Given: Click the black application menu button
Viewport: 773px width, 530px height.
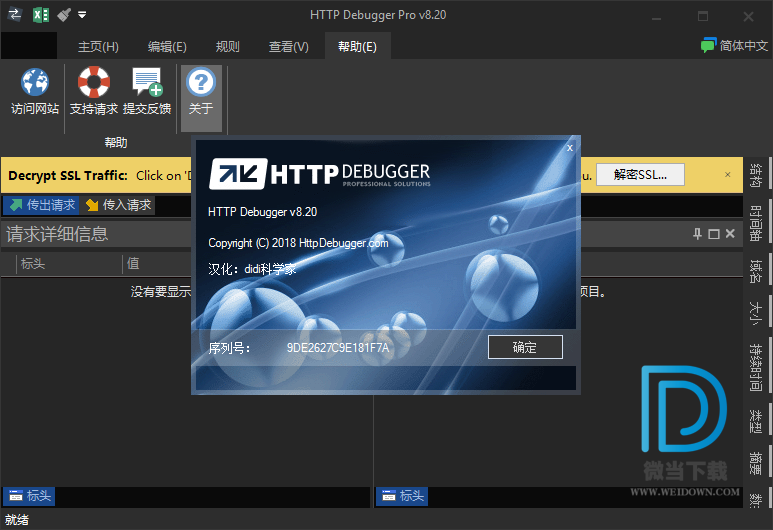Looking at the screenshot, I should point(29,45).
